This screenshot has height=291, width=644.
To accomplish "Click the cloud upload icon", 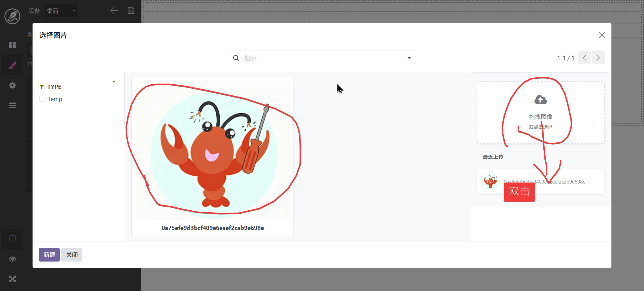I will [x=540, y=100].
